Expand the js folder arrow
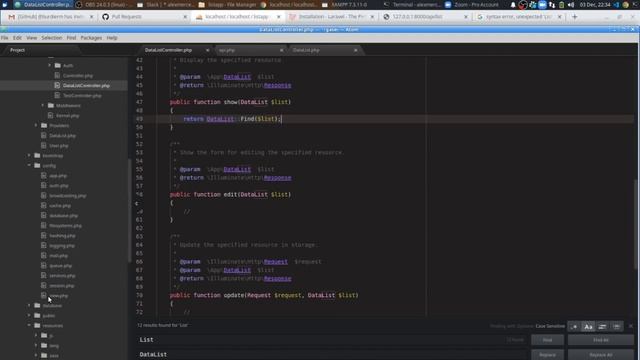The image size is (640, 360). pos(36,336)
